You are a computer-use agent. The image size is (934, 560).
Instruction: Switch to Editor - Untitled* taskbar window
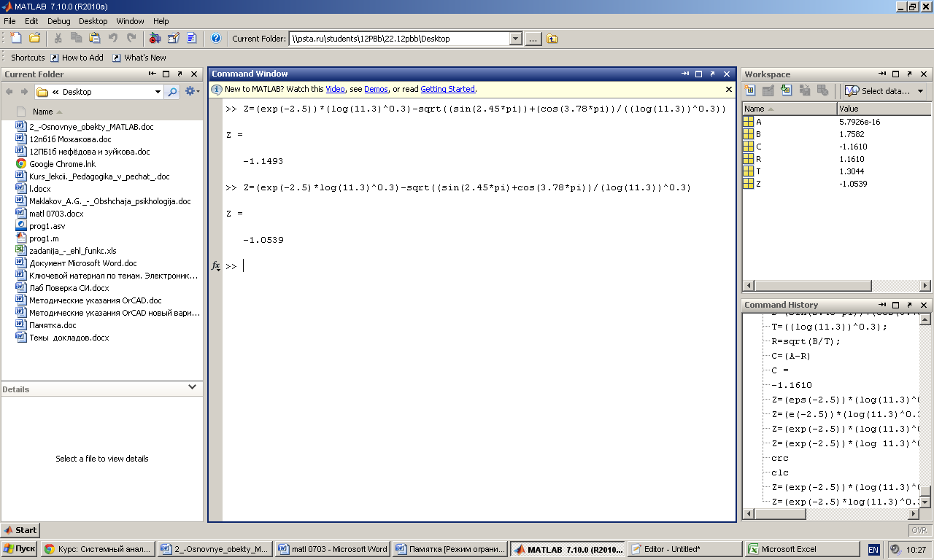point(684,549)
